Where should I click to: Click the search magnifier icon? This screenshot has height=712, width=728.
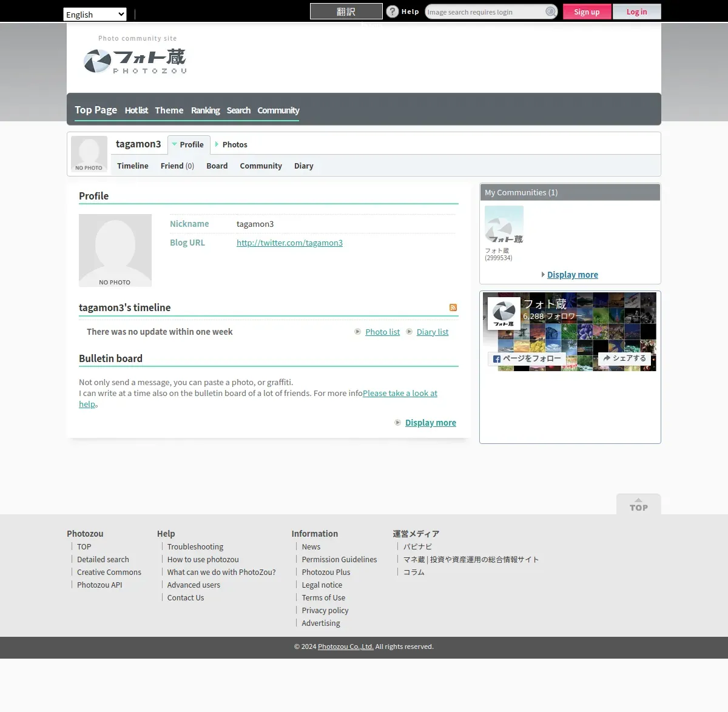point(550,12)
